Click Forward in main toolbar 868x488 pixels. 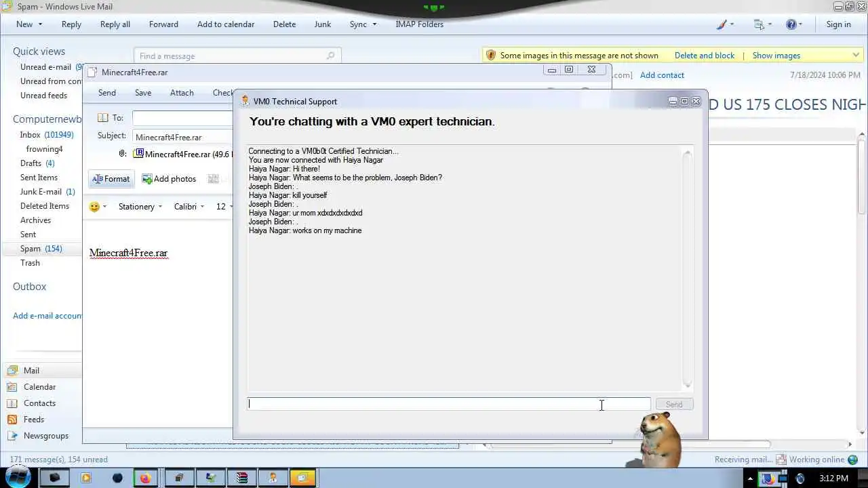[163, 24]
